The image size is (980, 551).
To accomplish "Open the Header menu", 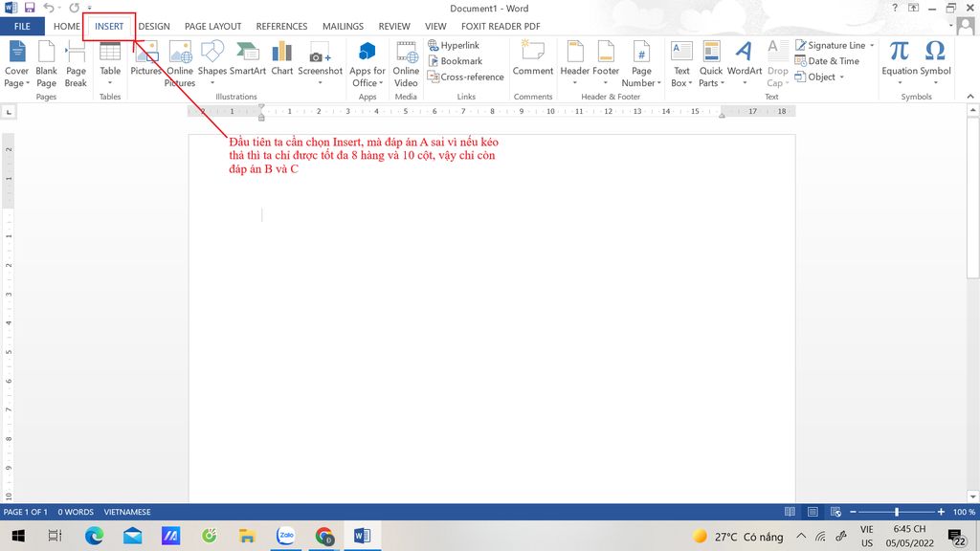I will tap(575, 64).
